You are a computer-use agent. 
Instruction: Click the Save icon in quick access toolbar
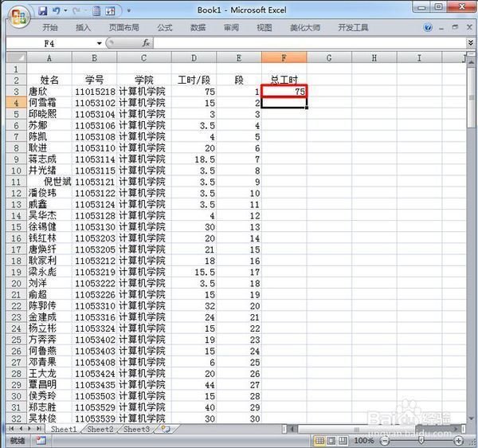(x=43, y=11)
